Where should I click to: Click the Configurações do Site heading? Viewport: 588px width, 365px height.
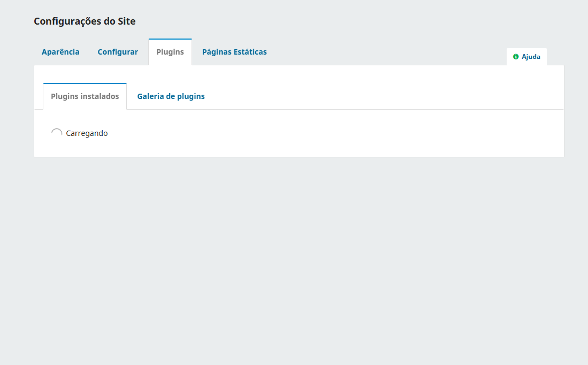85,21
